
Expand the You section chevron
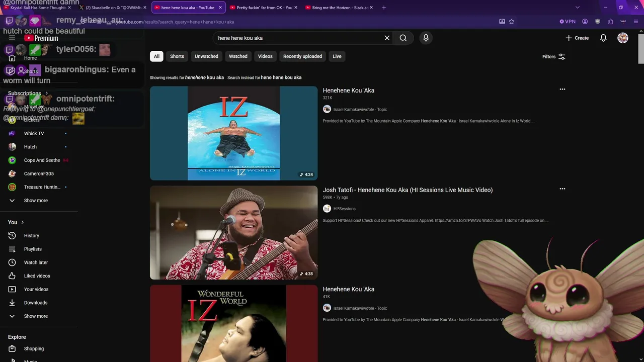point(22,222)
